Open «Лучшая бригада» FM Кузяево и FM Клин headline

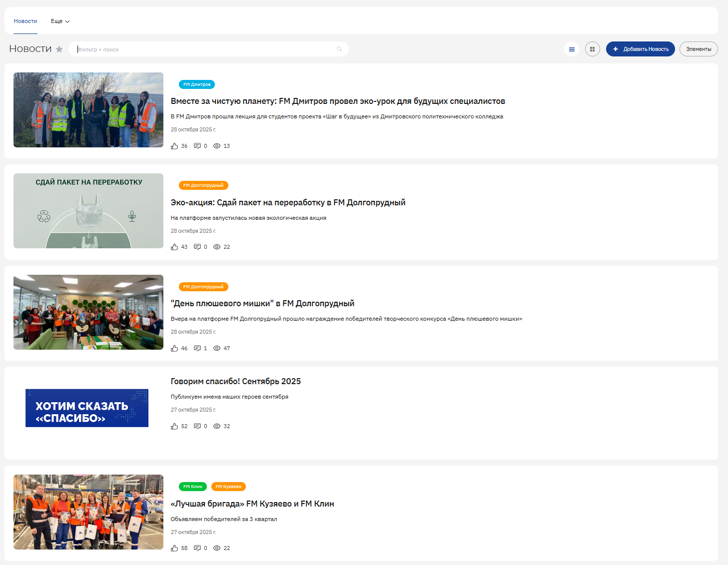coord(252,504)
